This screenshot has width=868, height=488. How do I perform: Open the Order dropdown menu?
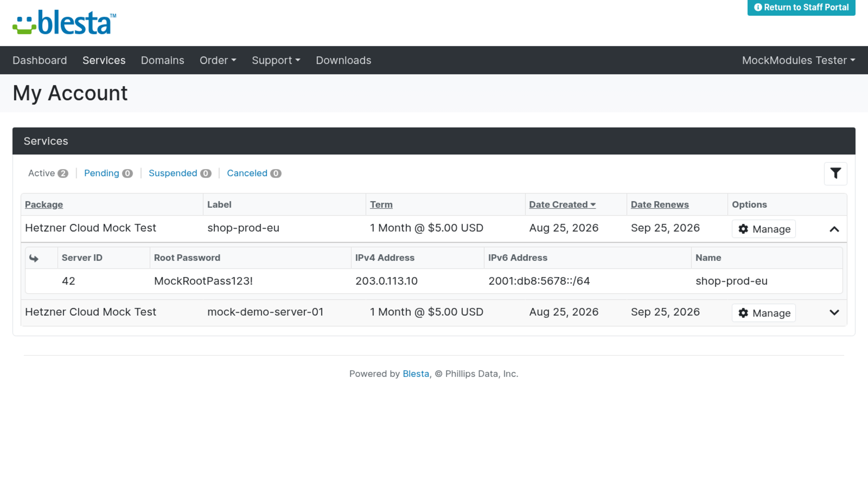218,60
